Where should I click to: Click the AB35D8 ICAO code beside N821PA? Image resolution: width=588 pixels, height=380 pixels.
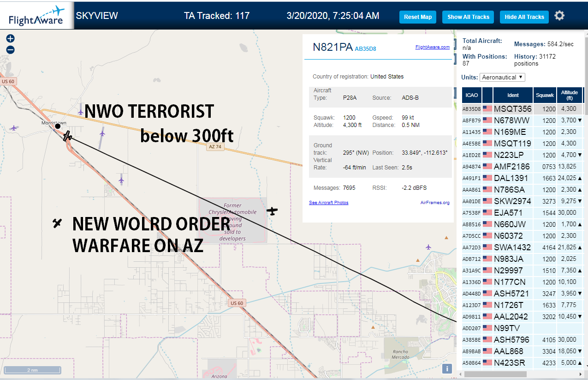click(x=365, y=48)
